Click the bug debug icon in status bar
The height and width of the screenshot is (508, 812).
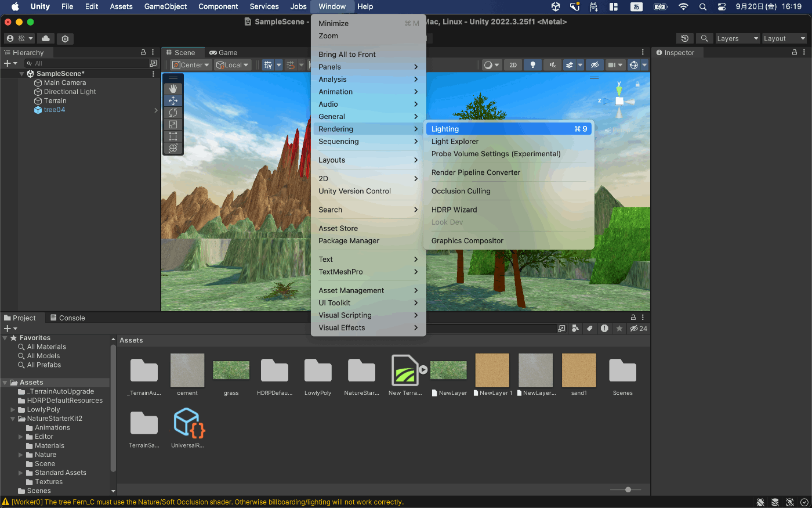(760, 502)
